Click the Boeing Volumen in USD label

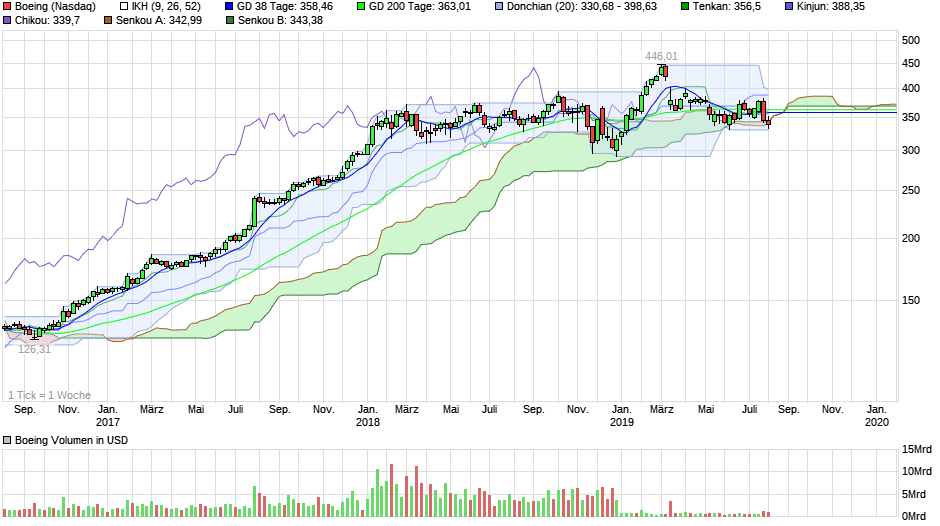71,440
